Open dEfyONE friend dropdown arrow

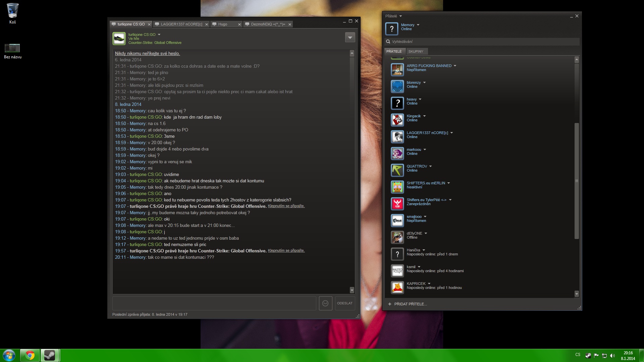pos(426,233)
